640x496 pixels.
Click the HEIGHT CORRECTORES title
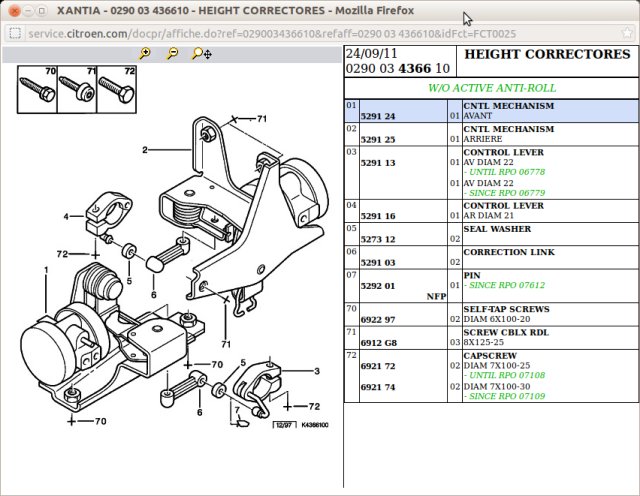click(x=547, y=54)
